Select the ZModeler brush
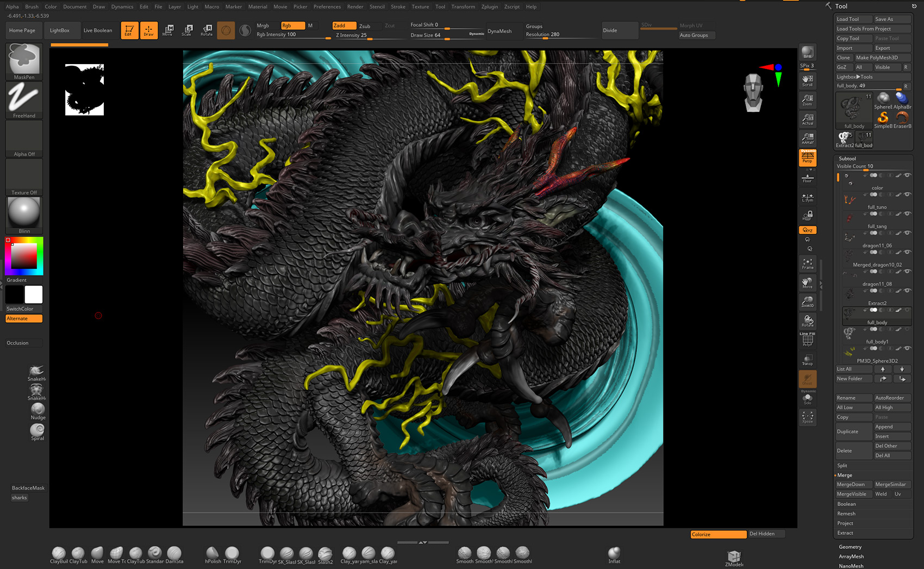924x569 pixels. [734, 558]
